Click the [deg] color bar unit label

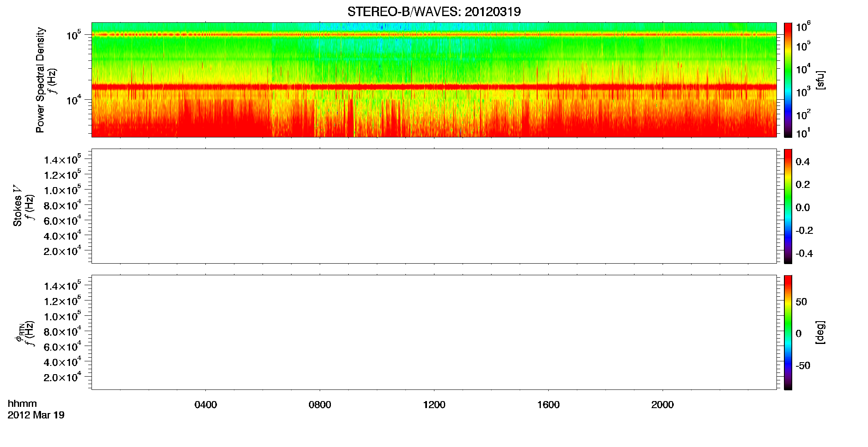coord(820,332)
